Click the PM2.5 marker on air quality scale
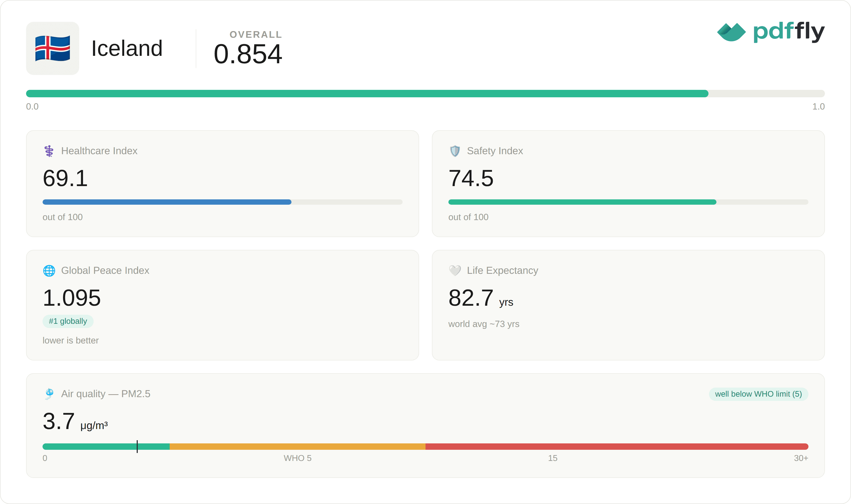 click(x=137, y=447)
